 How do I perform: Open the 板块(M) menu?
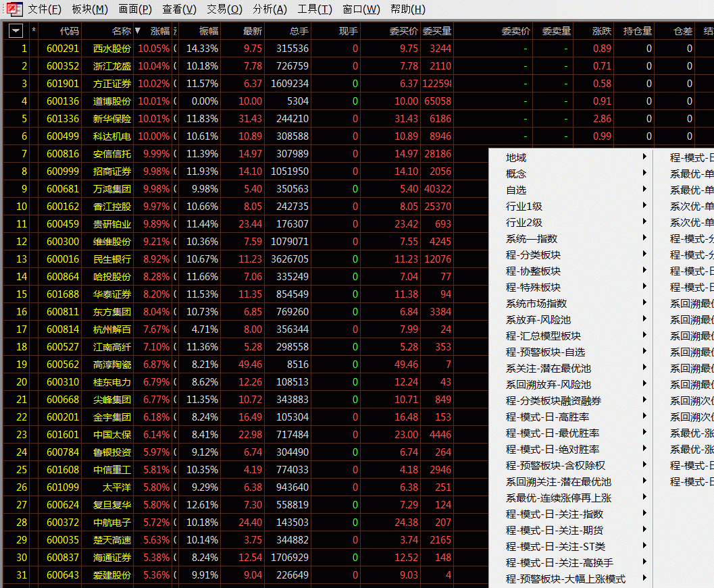pos(90,9)
